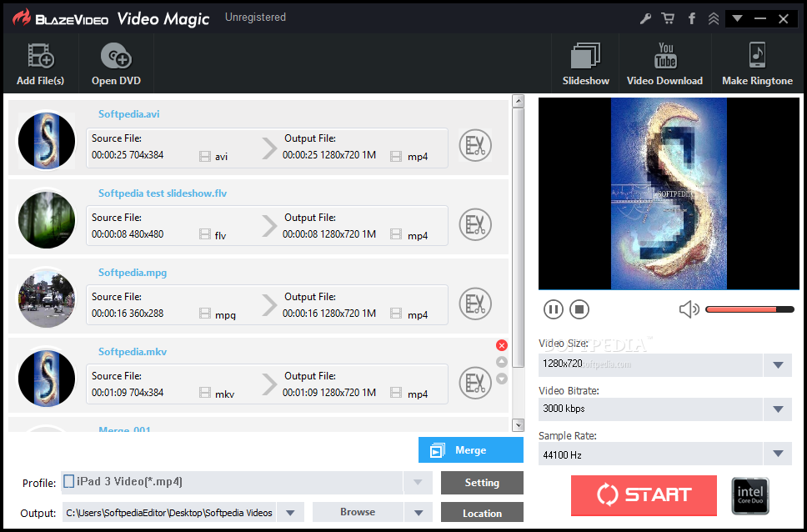This screenshot has width=807, height=532.
Task: Select the Softpedia.avi thumbnail
Action: pos(47,141)
